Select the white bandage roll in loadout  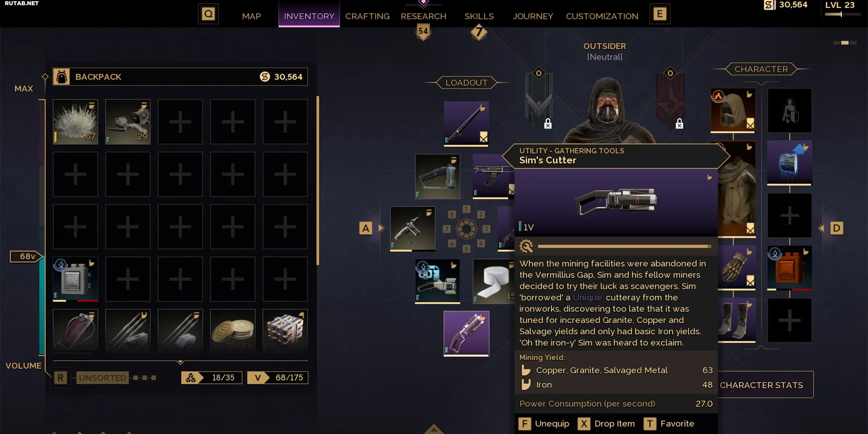493,281
